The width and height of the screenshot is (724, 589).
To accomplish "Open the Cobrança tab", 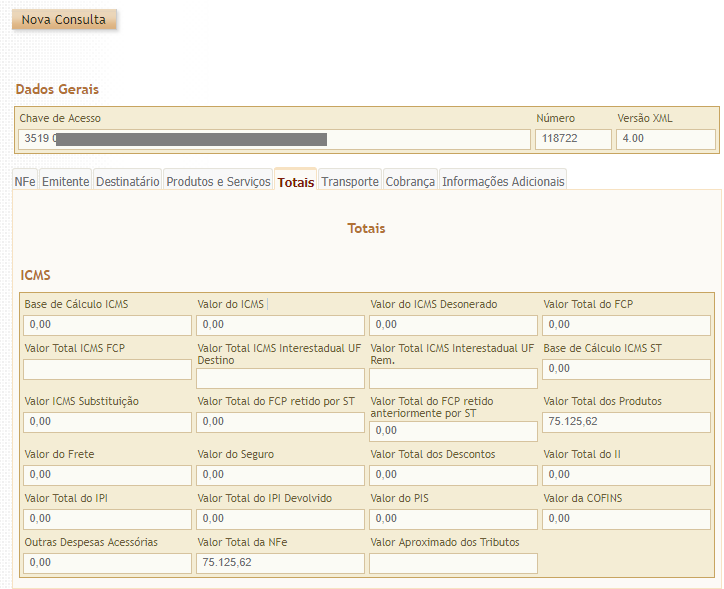I will pos(410,182).
